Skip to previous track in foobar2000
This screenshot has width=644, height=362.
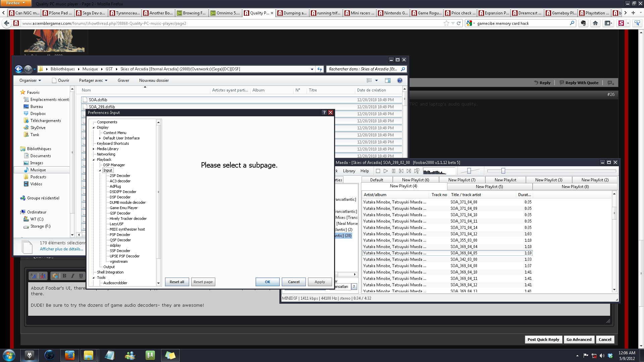(401, 171)
